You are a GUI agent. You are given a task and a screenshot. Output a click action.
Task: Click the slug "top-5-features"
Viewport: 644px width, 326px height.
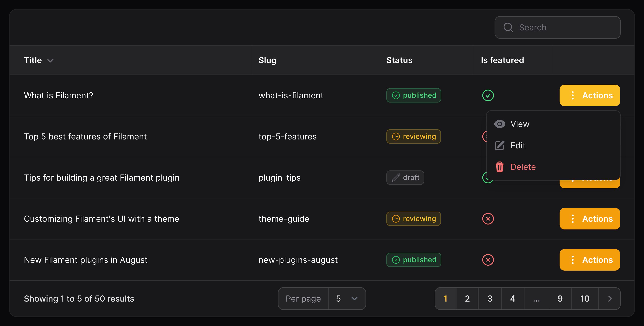[x=287, y=136]
